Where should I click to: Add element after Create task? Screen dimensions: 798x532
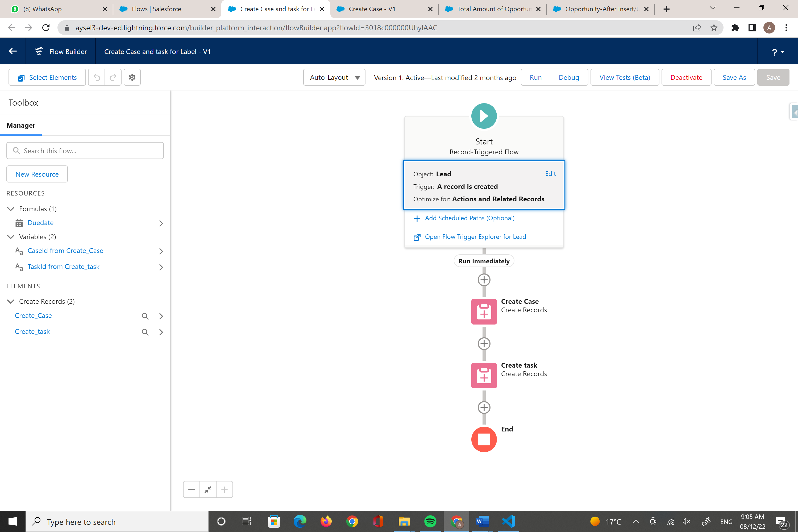pos(484,408)
